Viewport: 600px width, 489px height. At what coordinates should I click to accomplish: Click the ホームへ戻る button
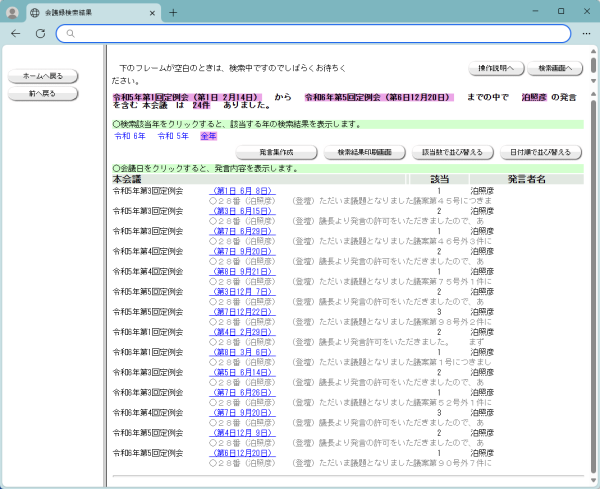(43, 76)
